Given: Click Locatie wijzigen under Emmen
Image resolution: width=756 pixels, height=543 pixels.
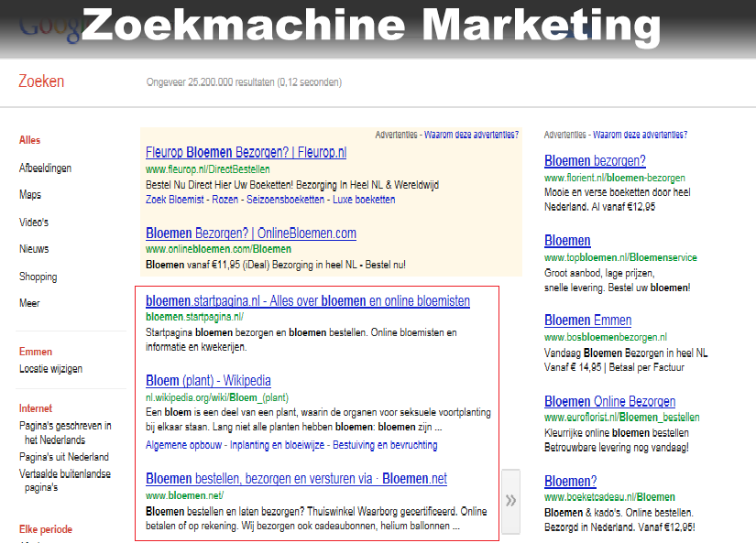Looking at the screenshot, I should [x=50, y=369].
